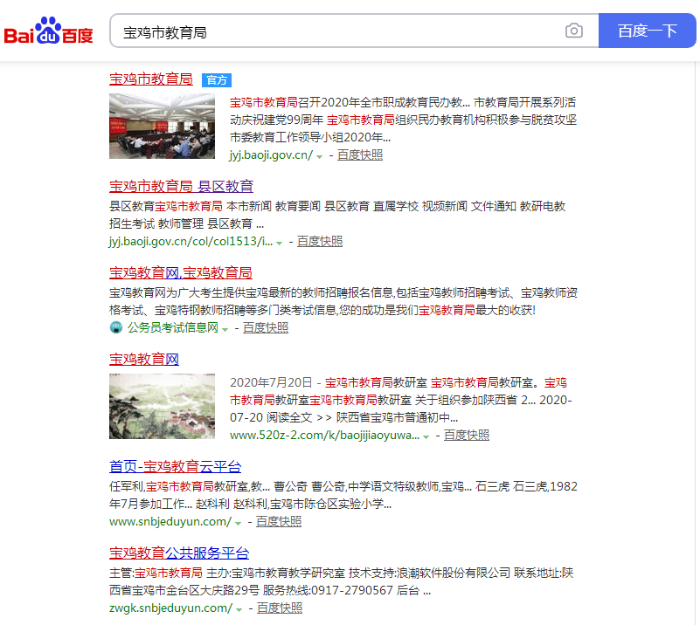Click the jyj.baoji.gov.cn/ URL link
Viewport: 700px width, 625px height.
coord(271,155)
